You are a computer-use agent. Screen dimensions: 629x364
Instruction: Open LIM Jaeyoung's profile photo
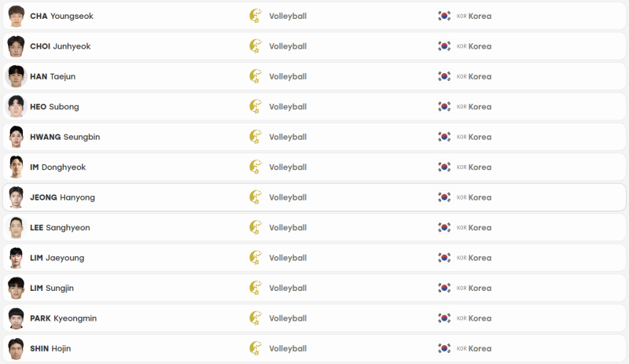tap(16, 258)
